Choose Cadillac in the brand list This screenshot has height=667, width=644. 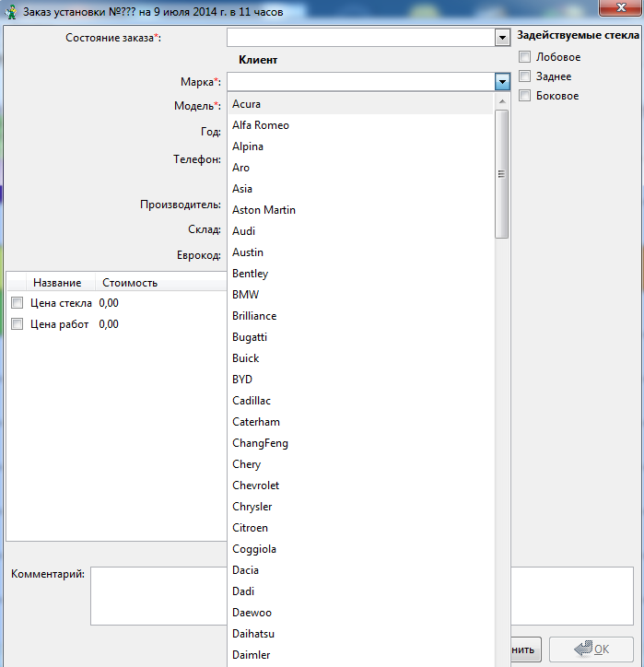(x=361, y=401)
